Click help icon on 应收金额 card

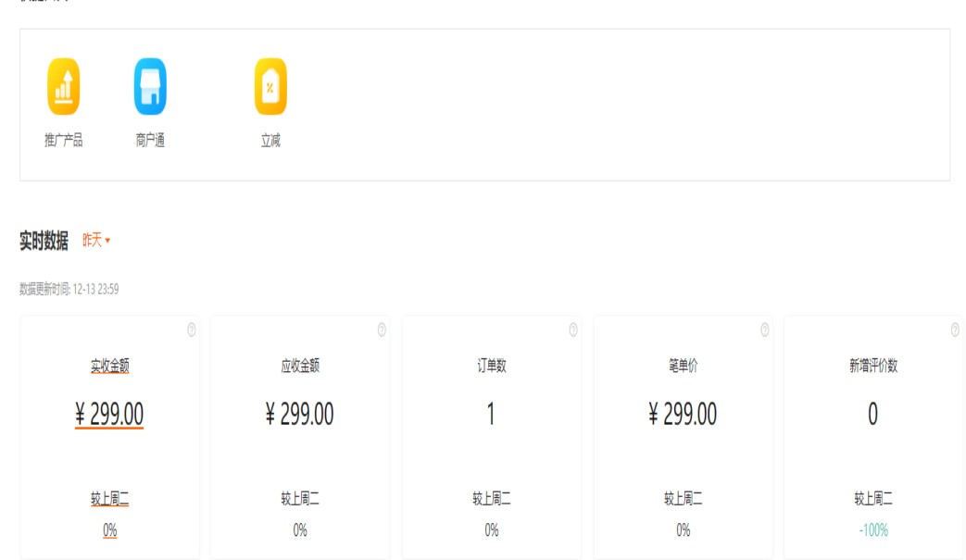(x=382, y=330)
